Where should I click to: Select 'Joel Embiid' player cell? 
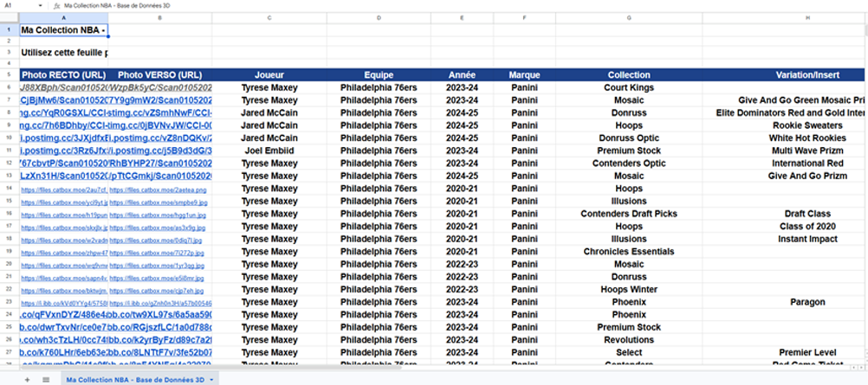(269, 151)
